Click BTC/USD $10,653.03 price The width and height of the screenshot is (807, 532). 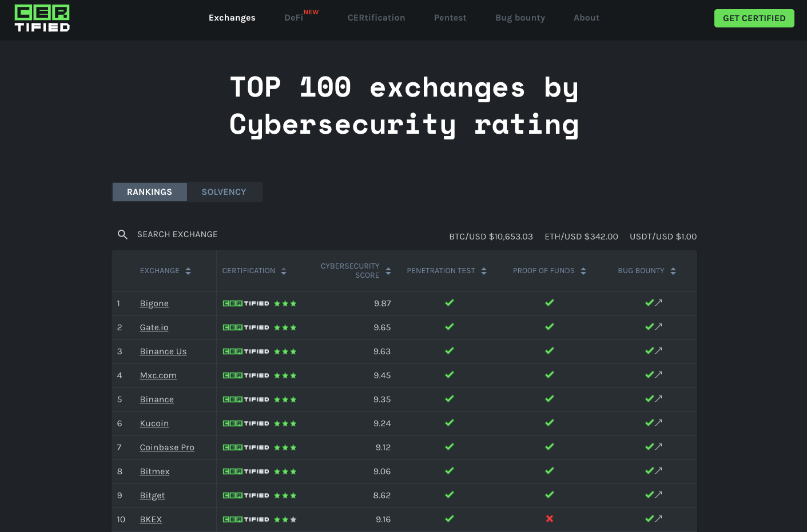(491, 237)
